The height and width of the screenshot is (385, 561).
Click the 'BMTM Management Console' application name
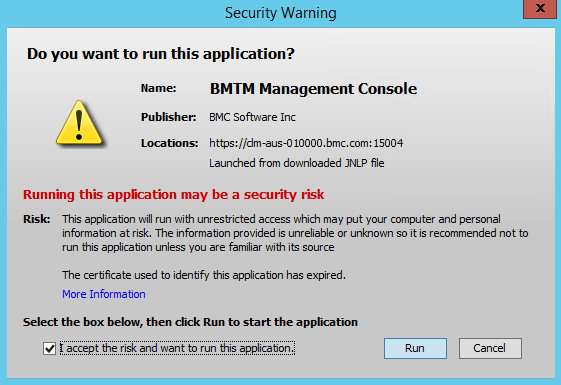click(313, 89)
